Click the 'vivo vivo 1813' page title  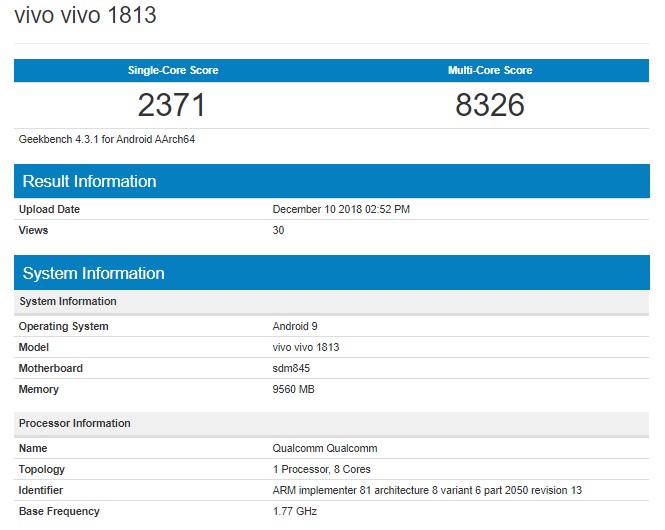coord(85,15)
